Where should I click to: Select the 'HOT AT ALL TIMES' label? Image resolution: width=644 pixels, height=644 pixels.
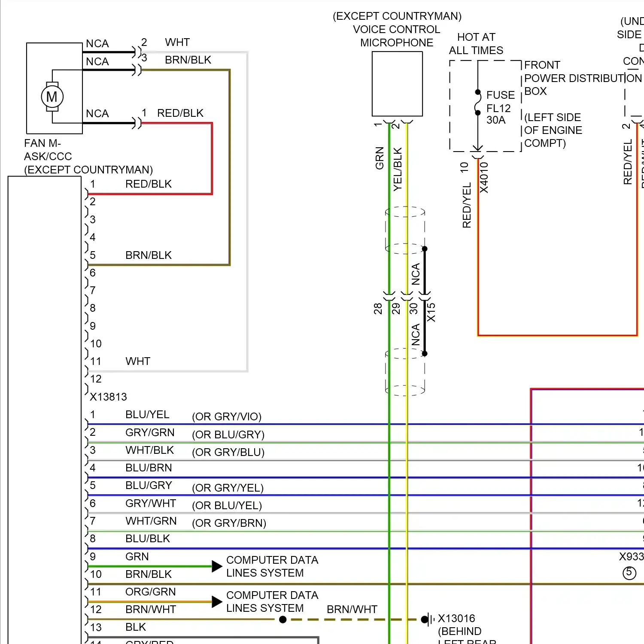[x=476, y=44]
